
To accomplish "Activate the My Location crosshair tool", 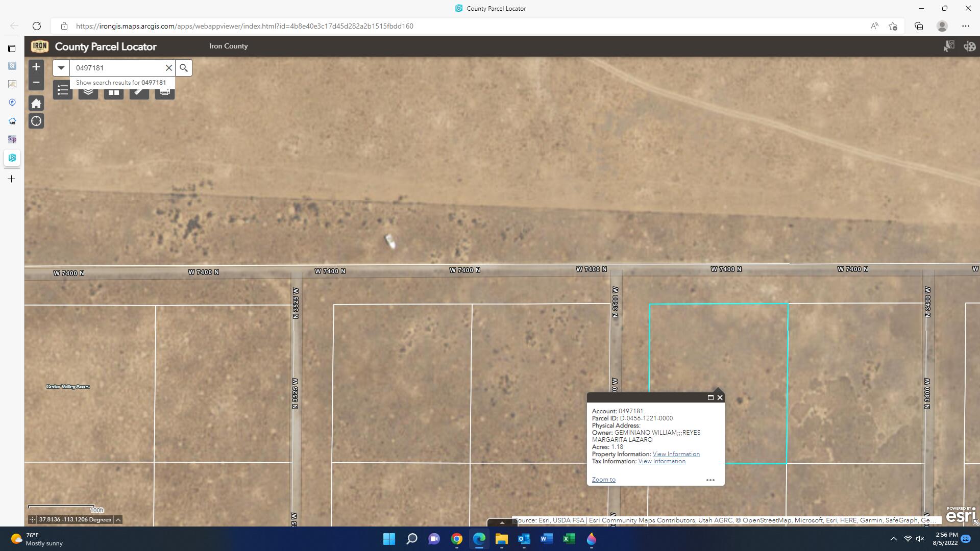I will tap(36, 121).
